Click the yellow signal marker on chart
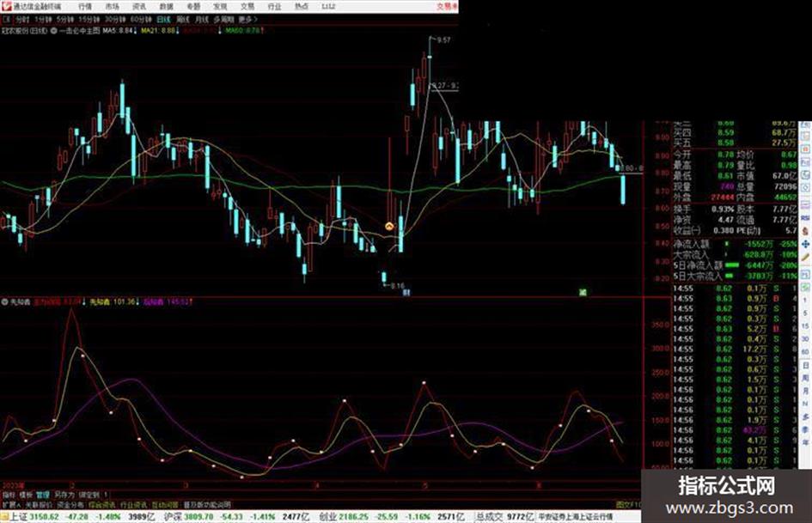Screen dimensions: 812x523 pos(389,226)
